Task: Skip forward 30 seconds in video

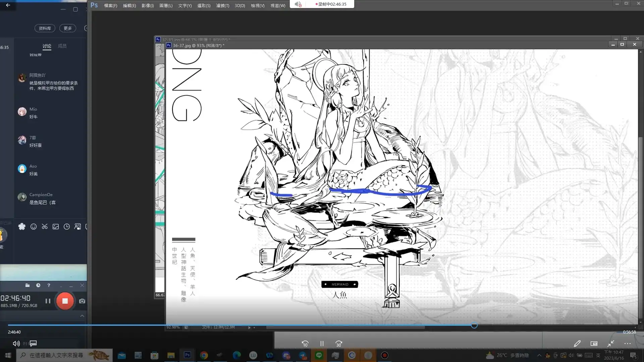Action: (x=339, y=344)
